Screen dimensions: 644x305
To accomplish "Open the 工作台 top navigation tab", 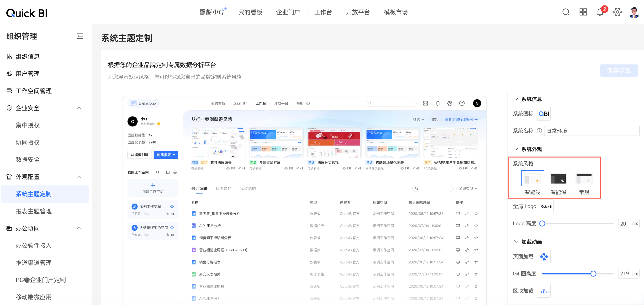I will pos(323,12).
